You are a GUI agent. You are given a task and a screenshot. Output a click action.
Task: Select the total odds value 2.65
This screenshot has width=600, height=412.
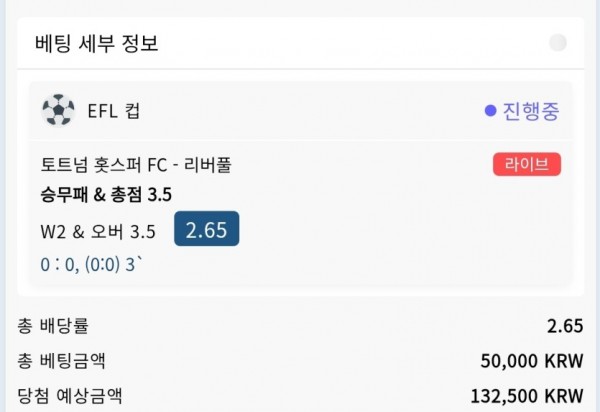click(565, 326)
